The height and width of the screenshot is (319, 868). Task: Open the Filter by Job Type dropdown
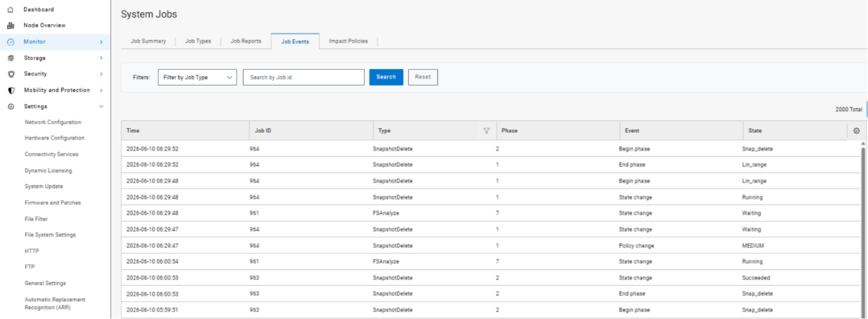(197, 77)
